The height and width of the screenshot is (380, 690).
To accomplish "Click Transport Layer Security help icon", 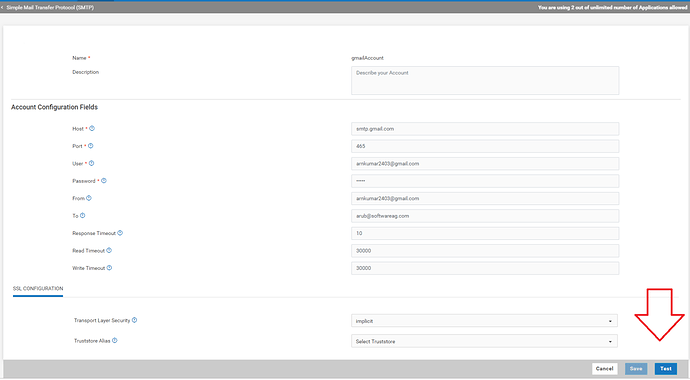I will pos(135,320).
